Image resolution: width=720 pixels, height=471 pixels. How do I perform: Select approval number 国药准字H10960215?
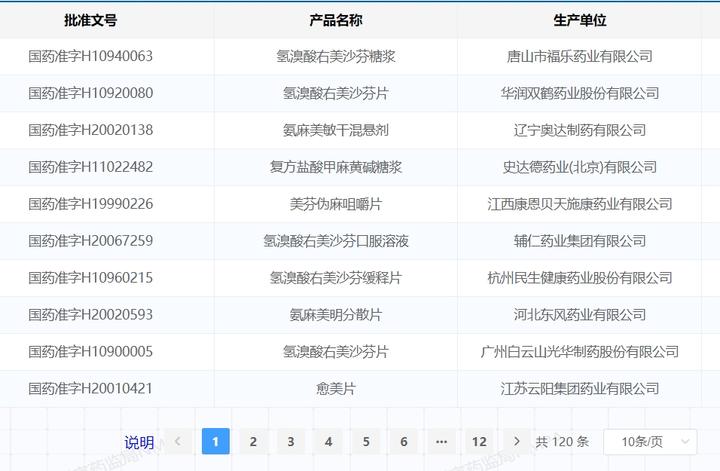pos(90,278)
